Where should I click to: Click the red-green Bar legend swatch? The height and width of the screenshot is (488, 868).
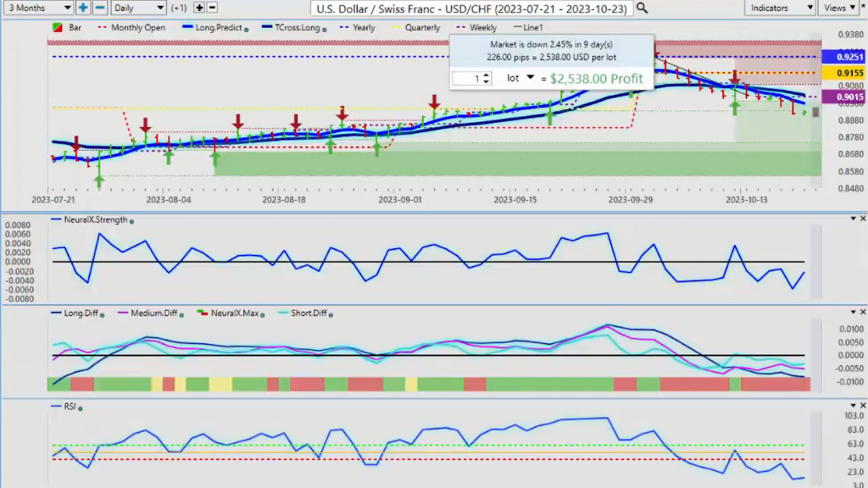tap(57, 27)
